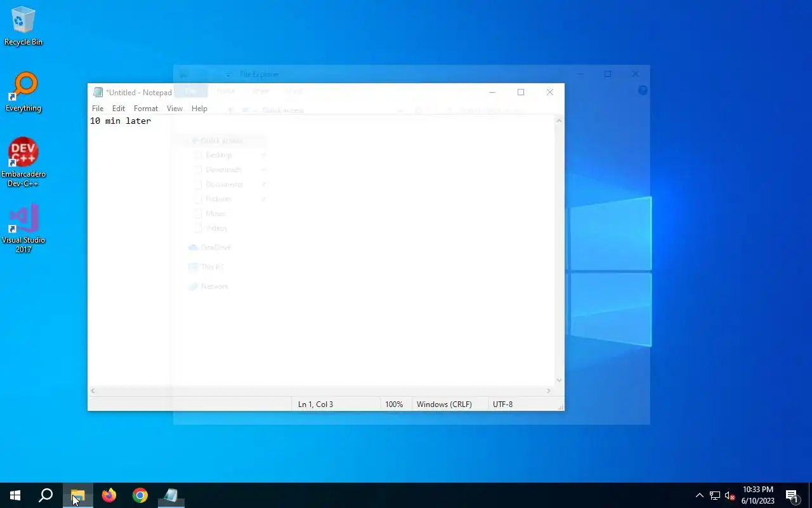
Task: Click 'UTF-8' encoding in the status bar
Action: tap(502, 404)
